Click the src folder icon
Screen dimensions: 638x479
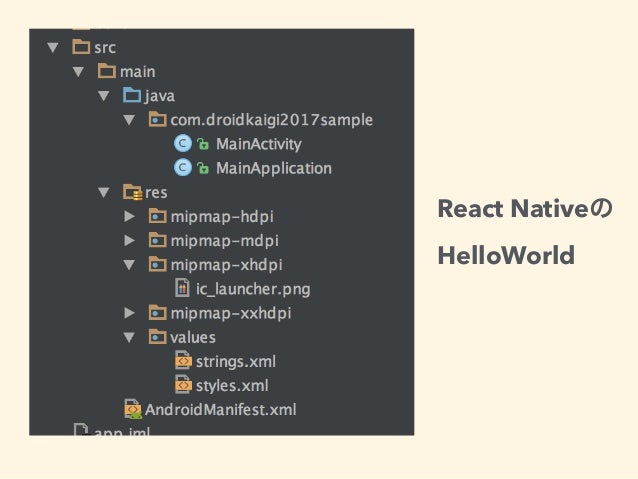[81, 47]
